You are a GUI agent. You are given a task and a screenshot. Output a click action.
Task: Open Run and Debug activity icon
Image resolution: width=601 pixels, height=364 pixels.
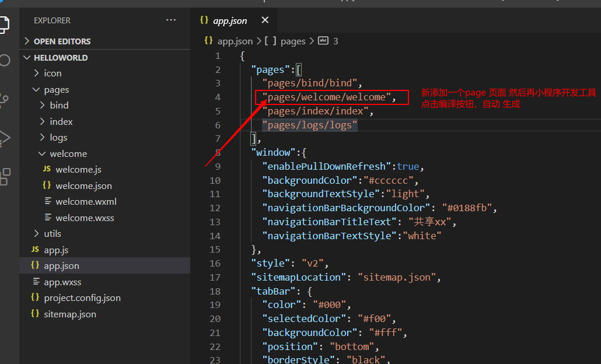coord(5,138)
